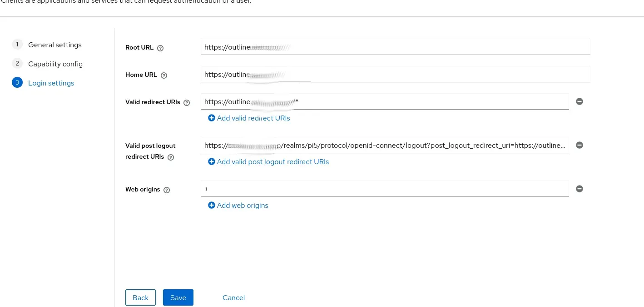Add valid post logout redirect URIs
Screen dimensions: 644x307
pos(268,161)
